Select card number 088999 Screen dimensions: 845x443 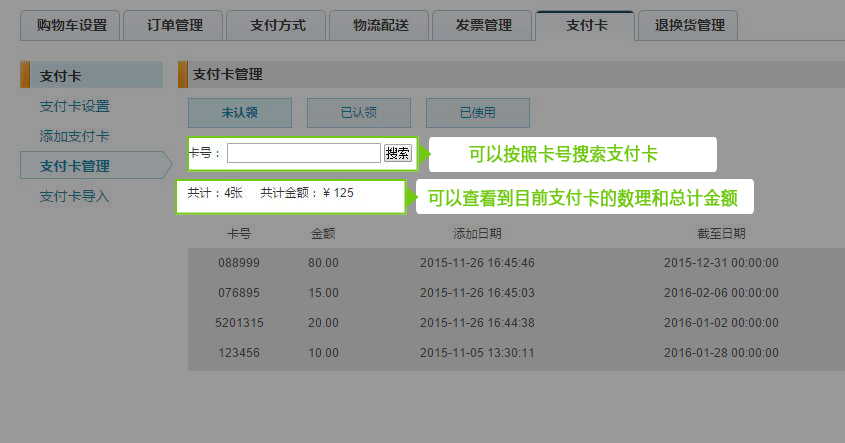pyautogui.click(x=239, y=263)
